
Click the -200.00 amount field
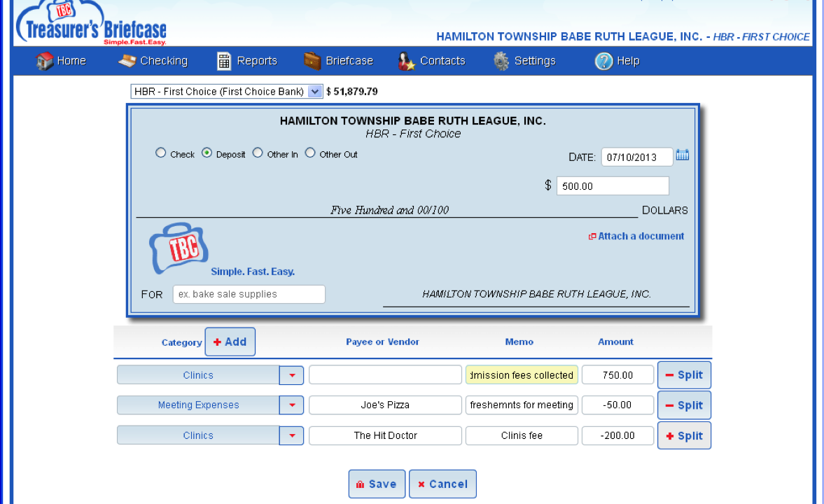[x=618, y=435]
